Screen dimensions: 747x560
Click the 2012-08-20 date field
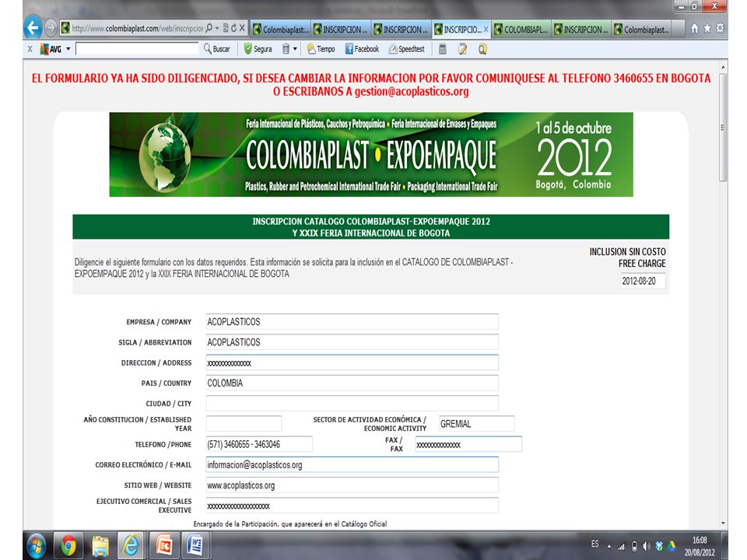tap(643, 281)
